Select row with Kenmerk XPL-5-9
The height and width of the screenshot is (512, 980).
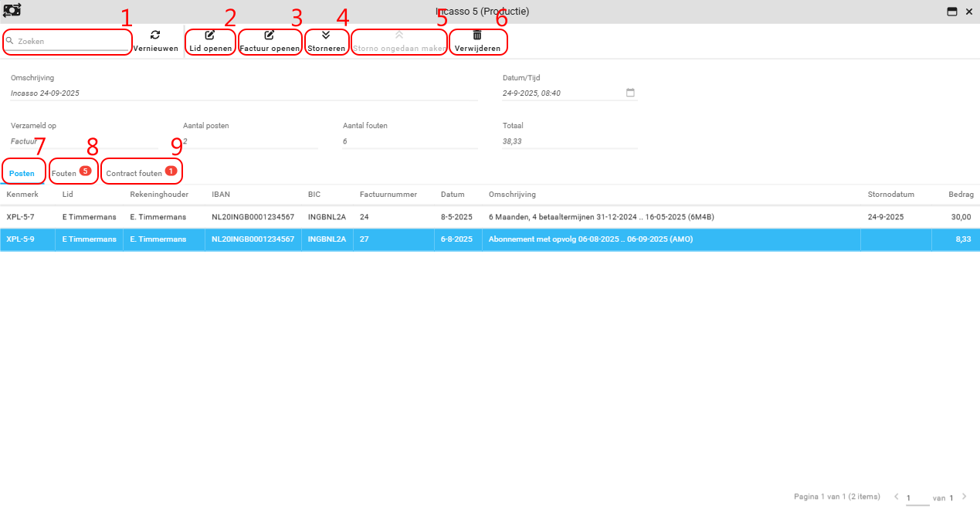coord(20,239)
